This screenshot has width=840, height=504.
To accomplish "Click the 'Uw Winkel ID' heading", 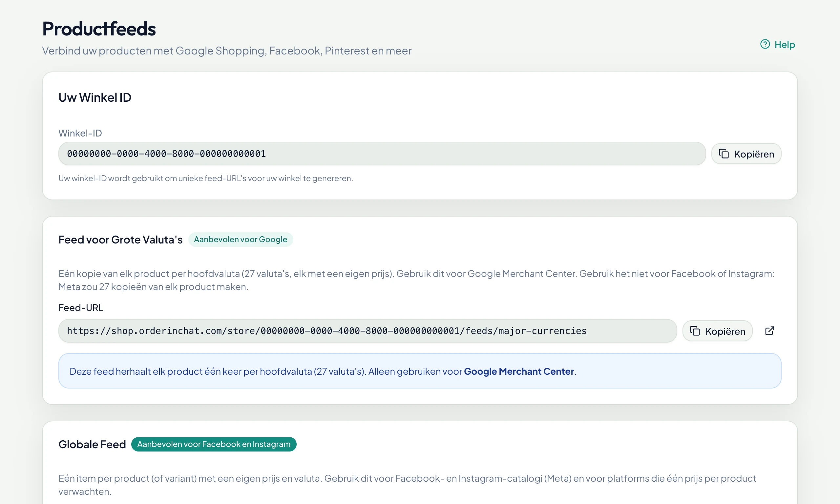I will coord(95,97).
